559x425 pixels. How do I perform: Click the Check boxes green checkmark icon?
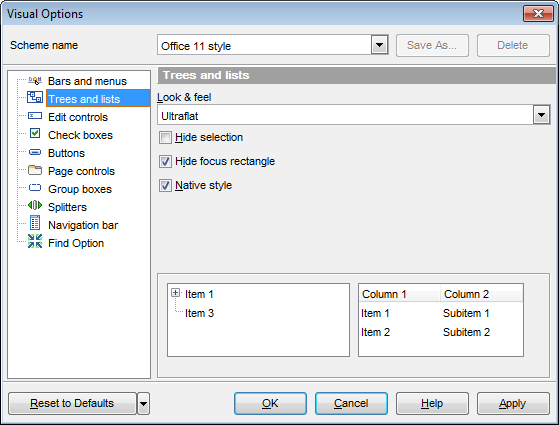pyautogui.click(x=35, y=134)
